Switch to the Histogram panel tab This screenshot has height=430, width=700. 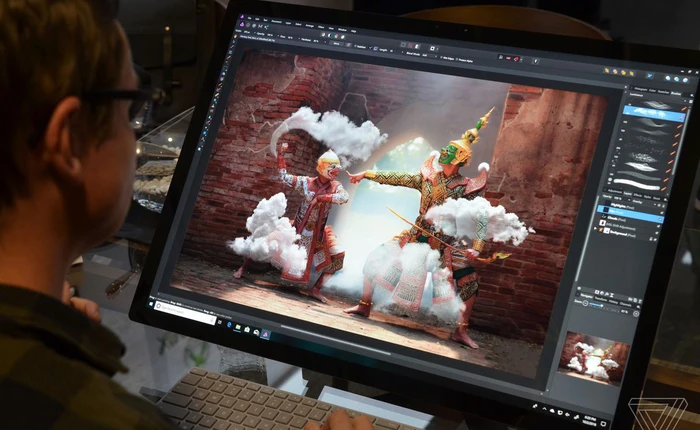pyautogui.click(x=641, y=89)
